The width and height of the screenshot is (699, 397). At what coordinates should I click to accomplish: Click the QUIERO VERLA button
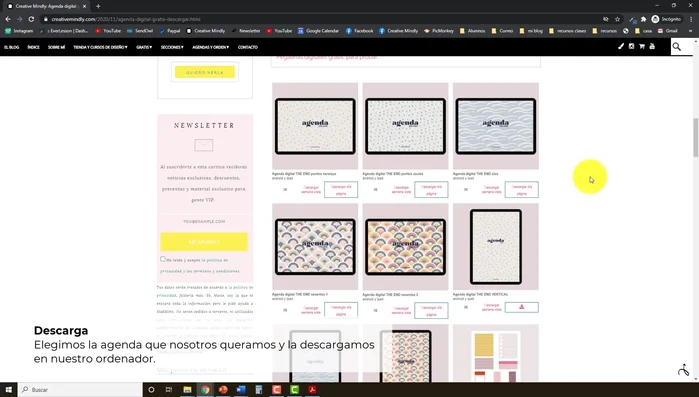coord(205,72)
